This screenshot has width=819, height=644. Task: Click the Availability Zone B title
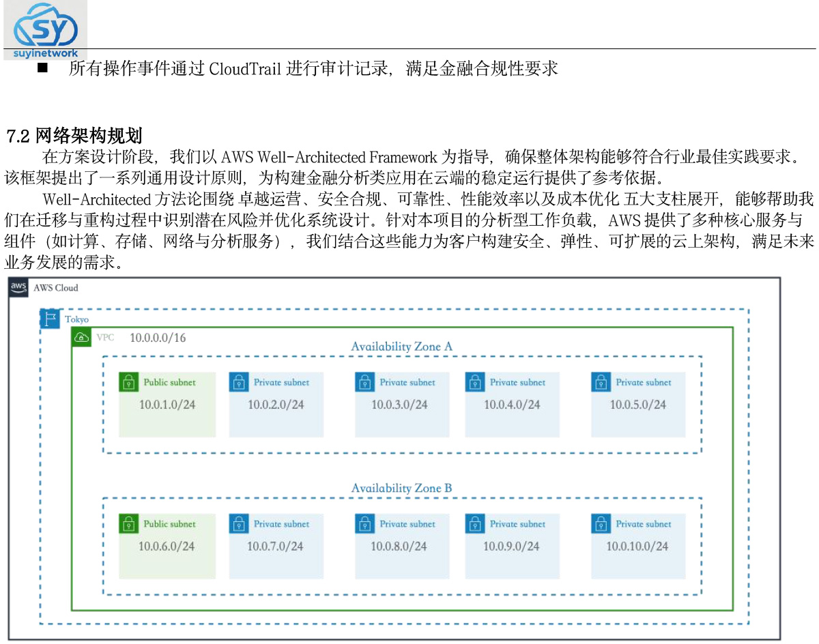(401, 488)
